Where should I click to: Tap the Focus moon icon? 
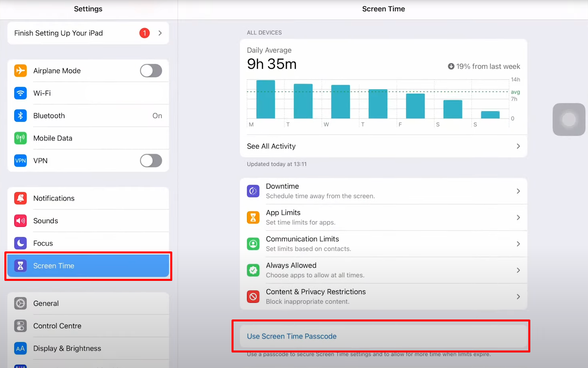(x=20, y=243)
